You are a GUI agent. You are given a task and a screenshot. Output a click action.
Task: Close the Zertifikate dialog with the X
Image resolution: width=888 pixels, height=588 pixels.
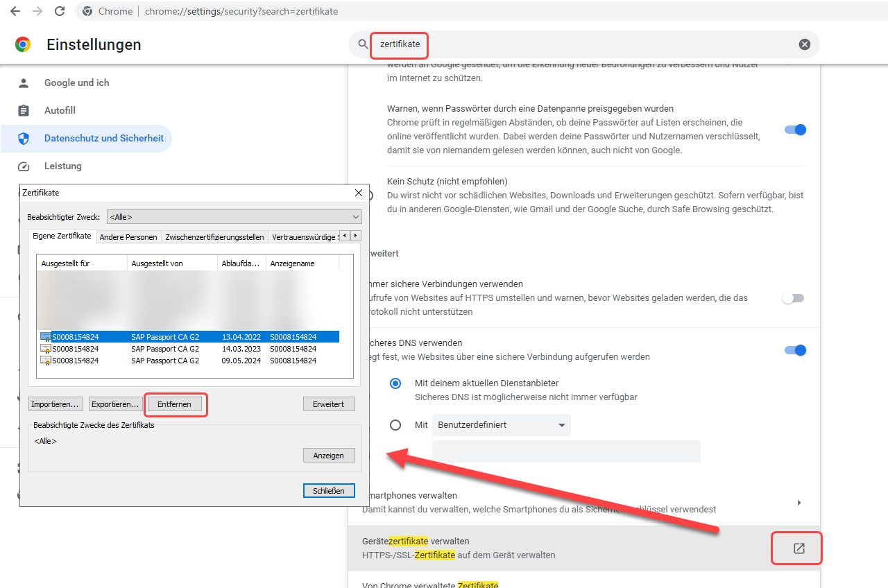tap(359, 193)
